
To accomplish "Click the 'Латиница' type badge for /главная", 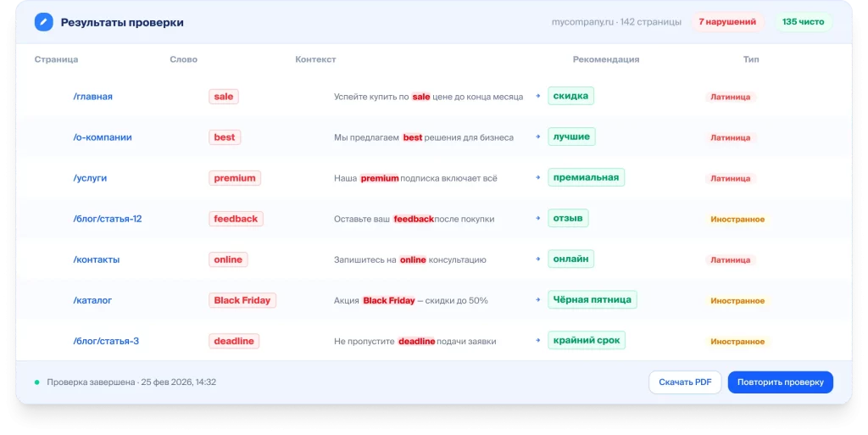I will tap(730, 97).
